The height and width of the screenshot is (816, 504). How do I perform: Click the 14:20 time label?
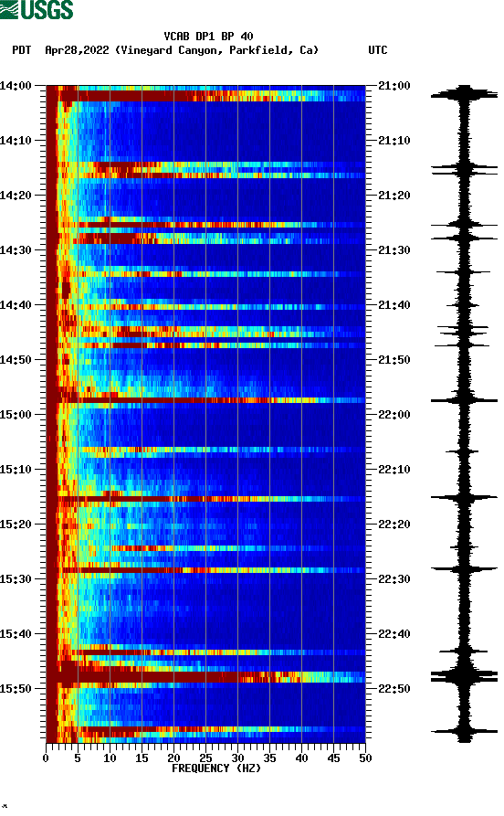(x=16, y=196)
